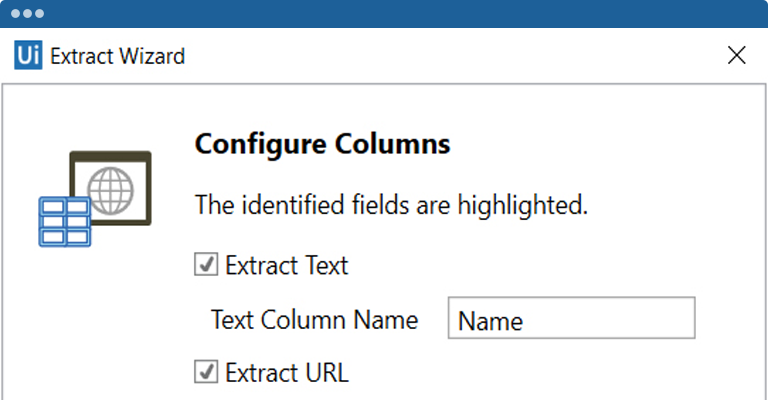Screen dimensions: 768x400
Task: Click the right end of the Name text box
Action: click(x=680, y=320)
